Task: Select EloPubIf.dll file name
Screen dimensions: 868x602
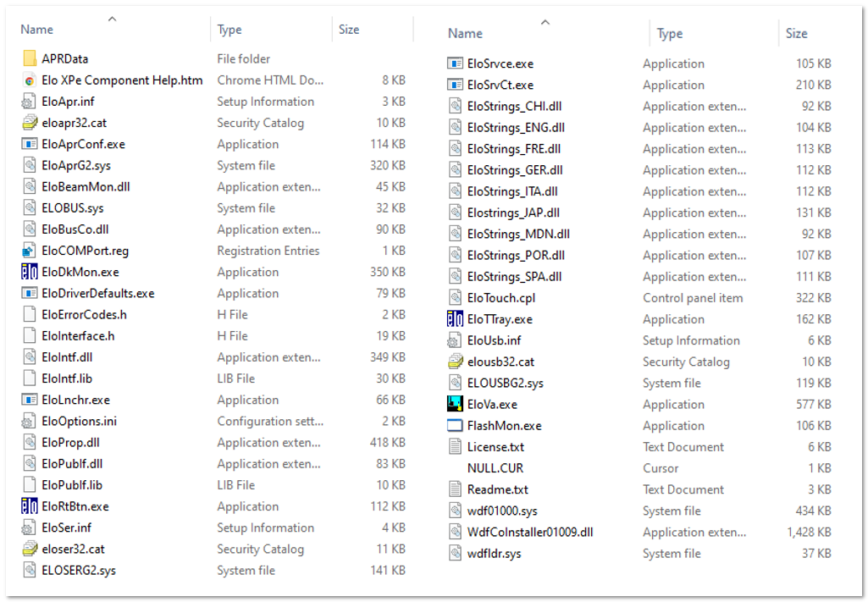Action: 72,464
